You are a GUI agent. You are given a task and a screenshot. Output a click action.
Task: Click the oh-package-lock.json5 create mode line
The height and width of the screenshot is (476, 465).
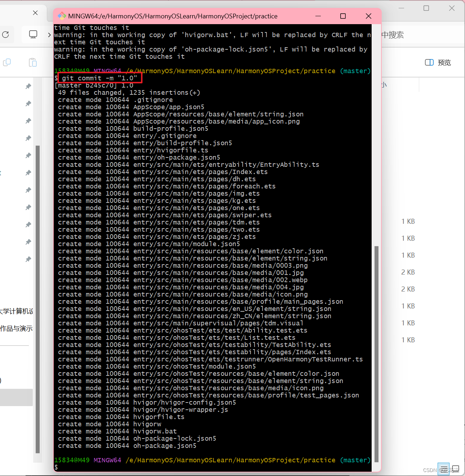click(137, 439)
